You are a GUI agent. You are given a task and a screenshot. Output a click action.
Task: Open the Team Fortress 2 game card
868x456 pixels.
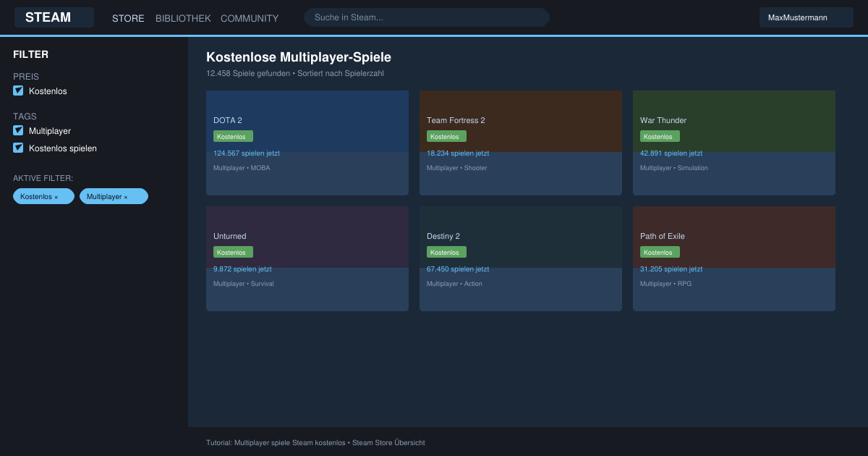[x=521, y=143]
